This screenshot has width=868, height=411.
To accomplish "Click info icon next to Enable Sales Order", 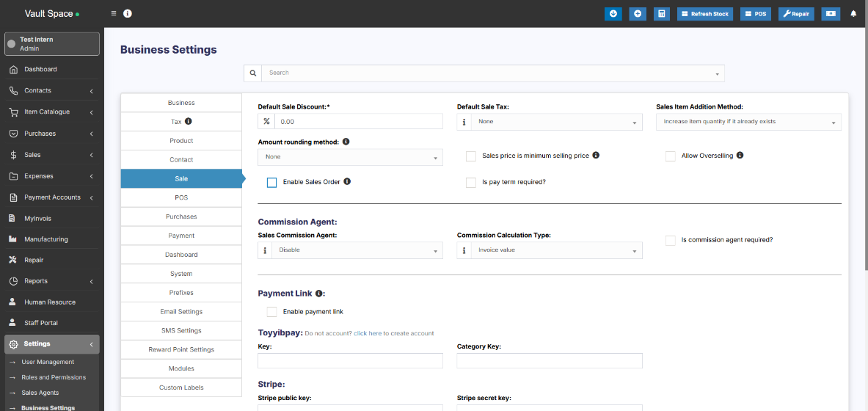I will 347,181.
